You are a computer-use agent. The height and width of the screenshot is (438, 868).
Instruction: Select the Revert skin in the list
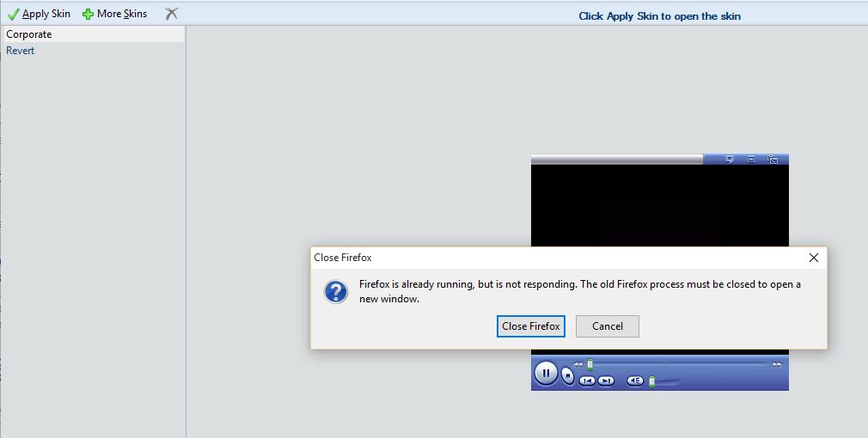tap(93, 51)
